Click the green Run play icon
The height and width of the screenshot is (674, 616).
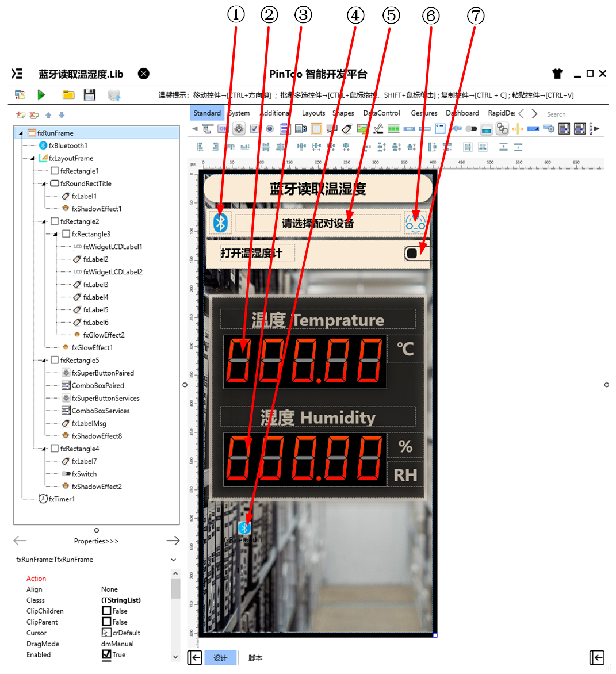click(41, 94)
